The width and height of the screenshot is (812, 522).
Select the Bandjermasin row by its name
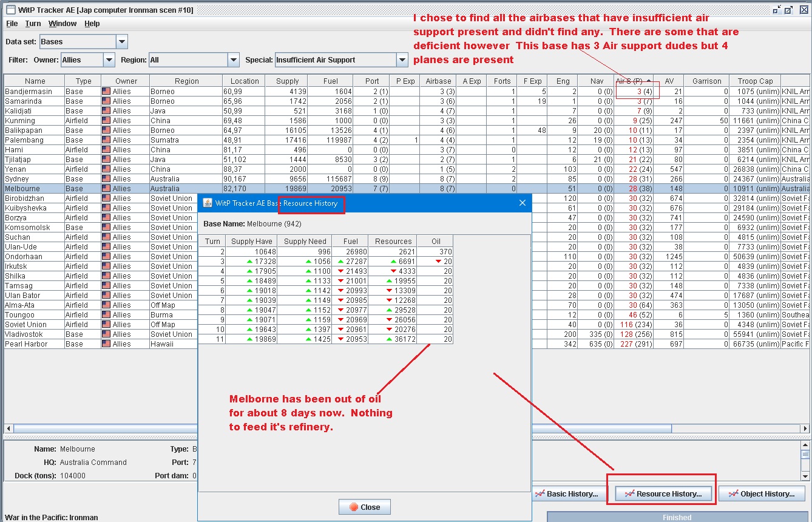(x=28, y=92)
